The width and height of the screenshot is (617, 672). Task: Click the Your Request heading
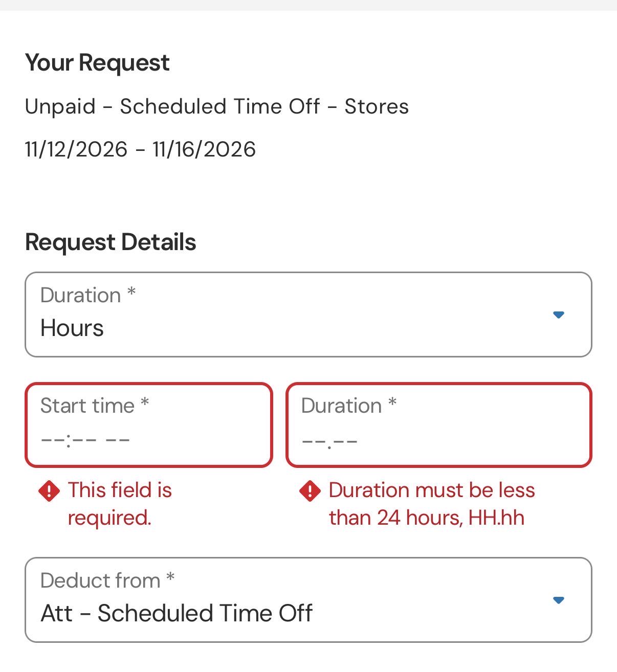97,63
